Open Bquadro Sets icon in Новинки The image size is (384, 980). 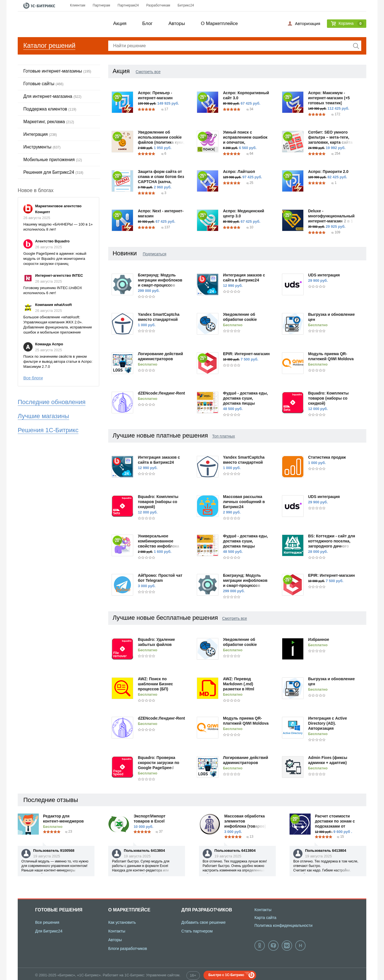pos(293,402)
